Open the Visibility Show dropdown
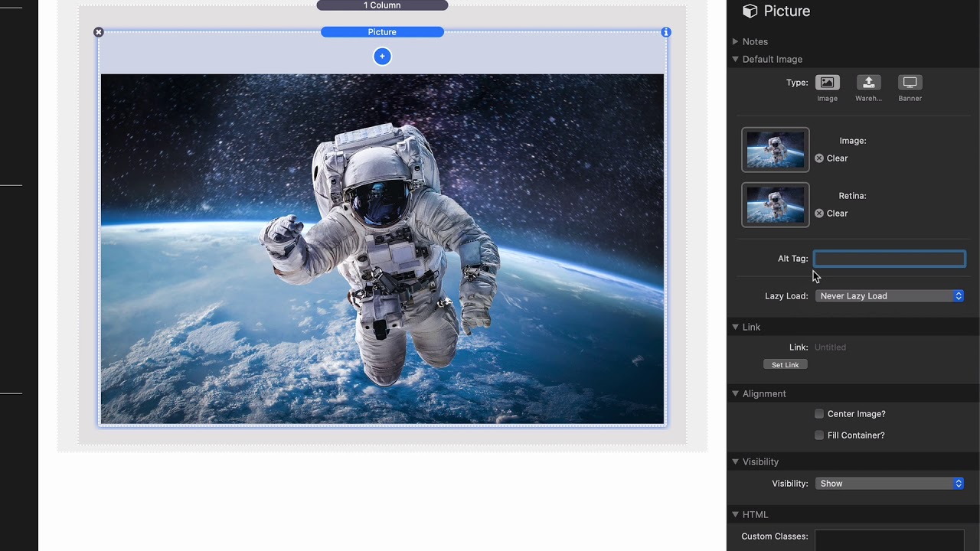The height and width of the screenshot is (551, 980). 889,484
